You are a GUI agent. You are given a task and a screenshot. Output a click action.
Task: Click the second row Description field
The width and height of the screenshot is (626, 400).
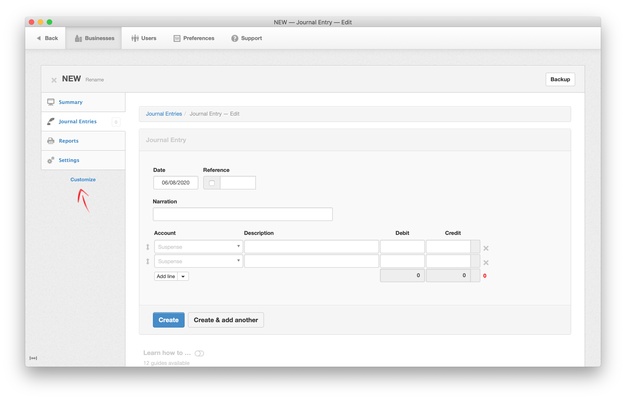(x=311, y=261)
